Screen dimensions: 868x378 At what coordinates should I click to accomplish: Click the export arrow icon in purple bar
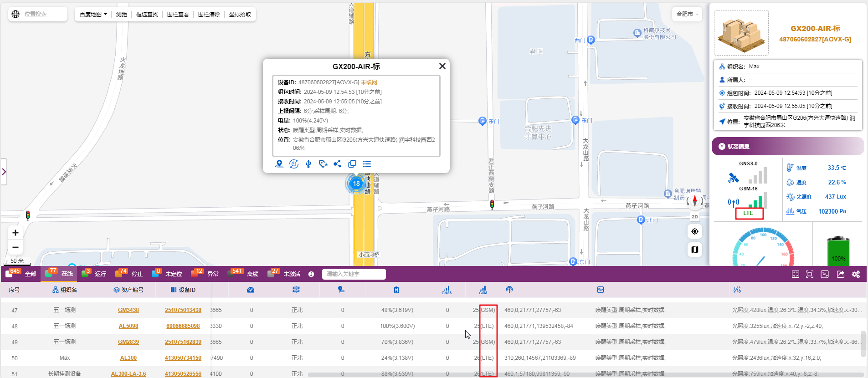[841, 274]
